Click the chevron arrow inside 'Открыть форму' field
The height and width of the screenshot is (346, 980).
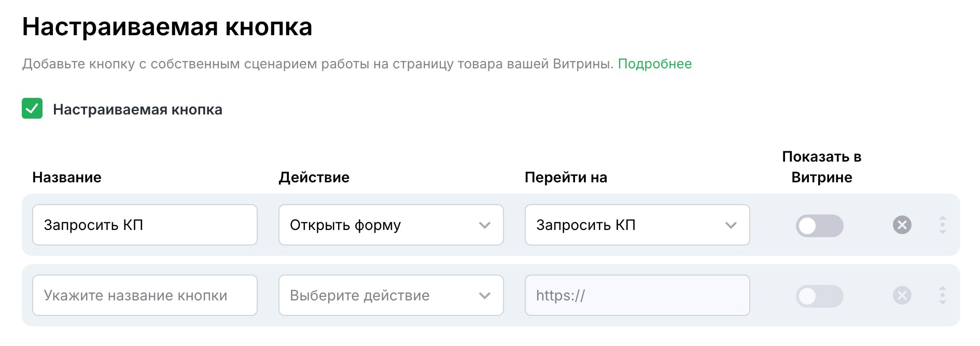[x=484, y=225]
